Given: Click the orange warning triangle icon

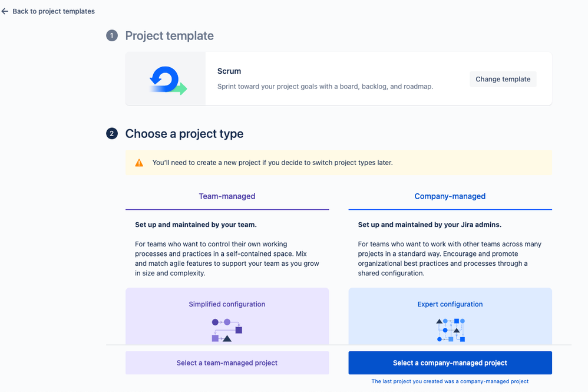Looking at the screenshot, I should point(139,163).
